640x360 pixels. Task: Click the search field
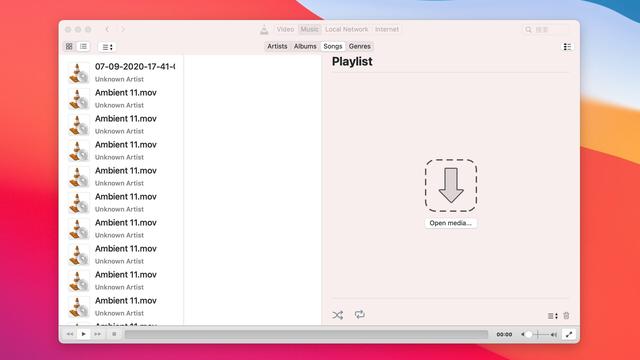[546, 29]
